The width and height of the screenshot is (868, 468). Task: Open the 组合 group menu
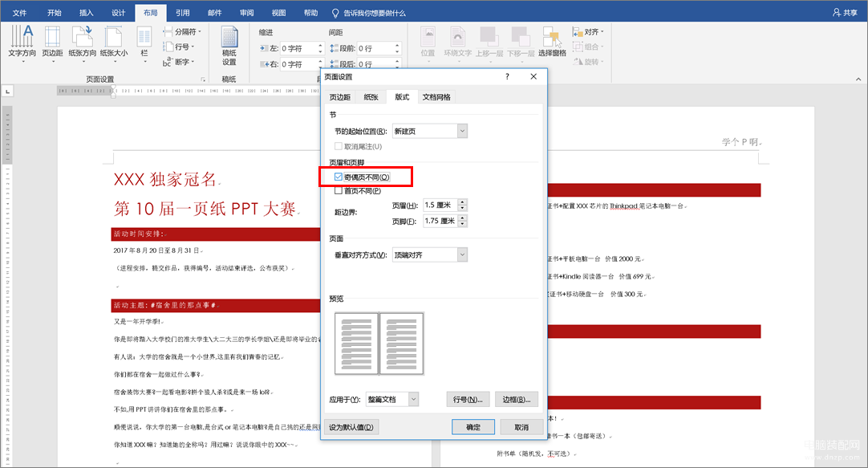589,47
